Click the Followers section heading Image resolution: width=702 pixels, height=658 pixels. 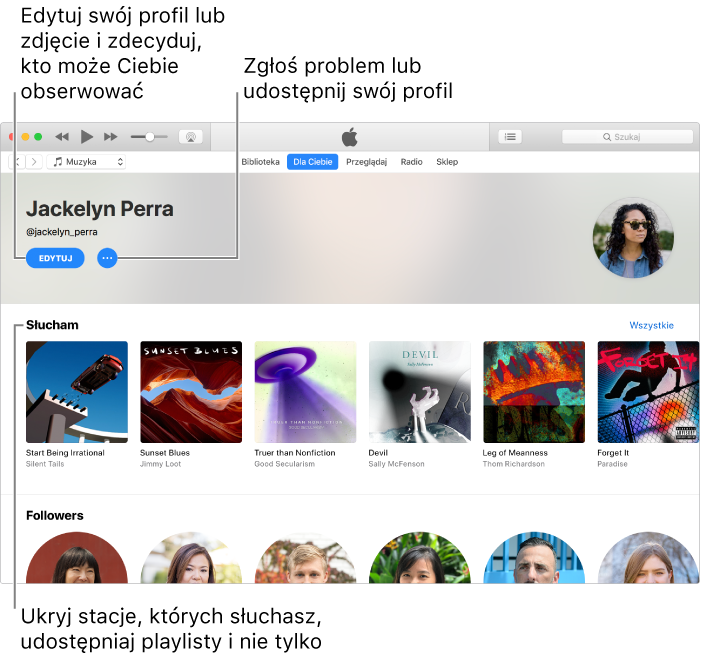point(55,515)
